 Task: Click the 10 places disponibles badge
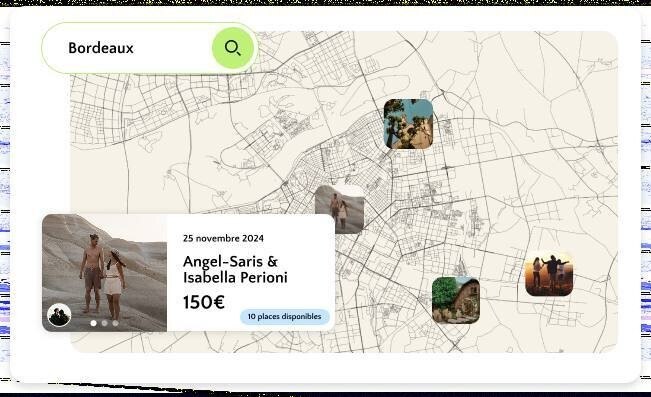coord(285,316)
